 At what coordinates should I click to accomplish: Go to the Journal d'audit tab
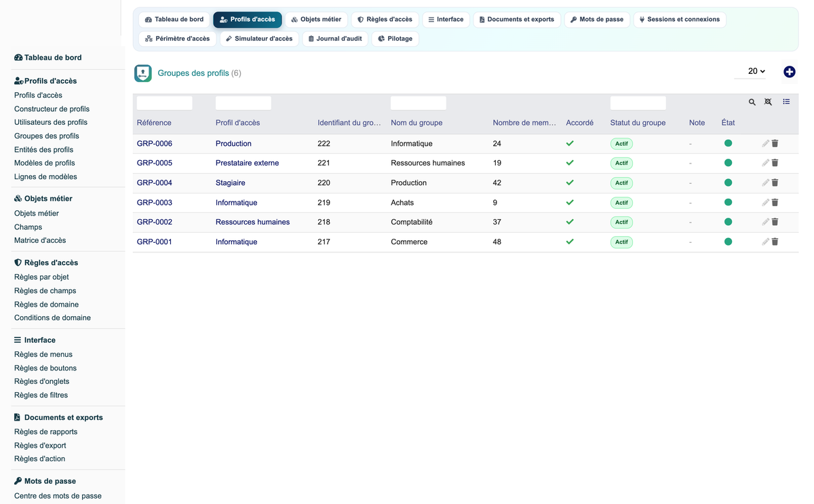pyautogui.click(x=335, y=39)
